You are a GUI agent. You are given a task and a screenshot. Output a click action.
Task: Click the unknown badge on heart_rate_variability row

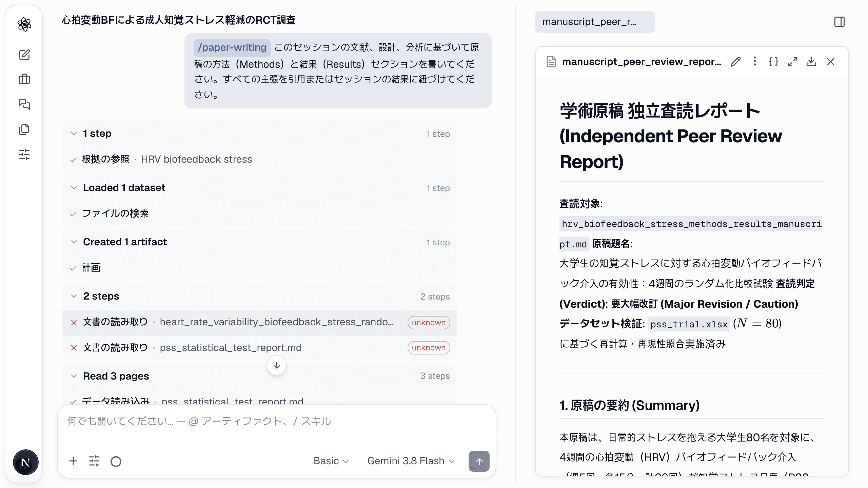429,323
